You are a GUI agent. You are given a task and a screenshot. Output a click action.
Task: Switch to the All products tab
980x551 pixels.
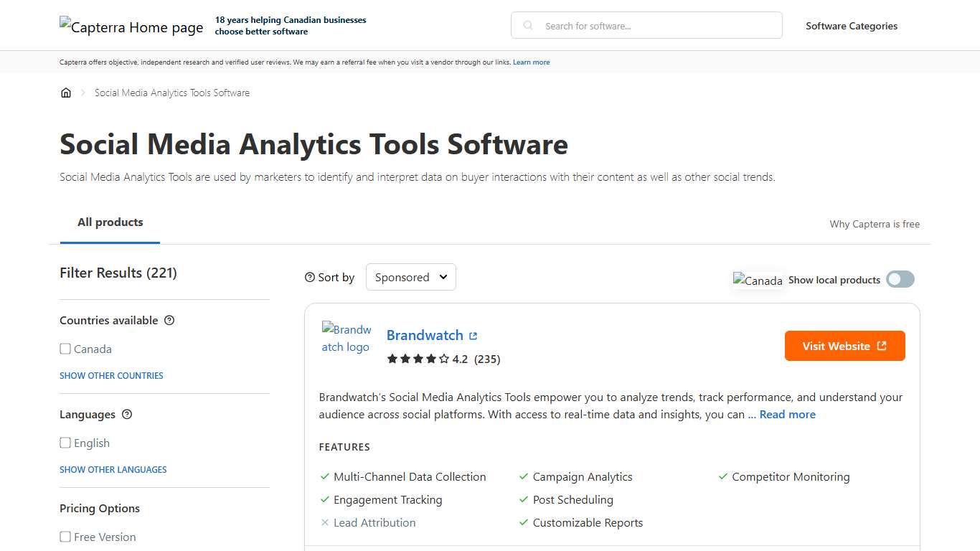(110, 222)
